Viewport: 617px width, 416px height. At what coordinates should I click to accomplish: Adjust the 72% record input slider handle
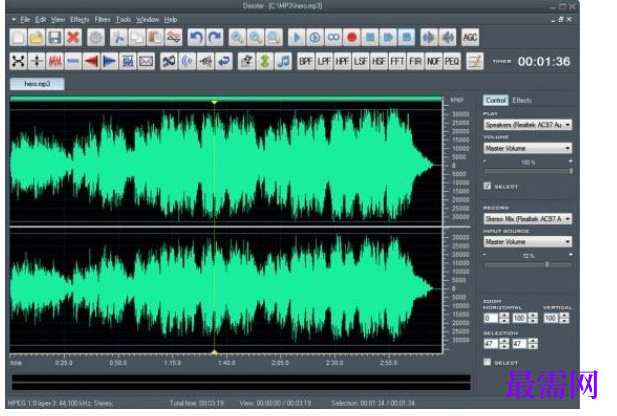click(x=547, y=264)
